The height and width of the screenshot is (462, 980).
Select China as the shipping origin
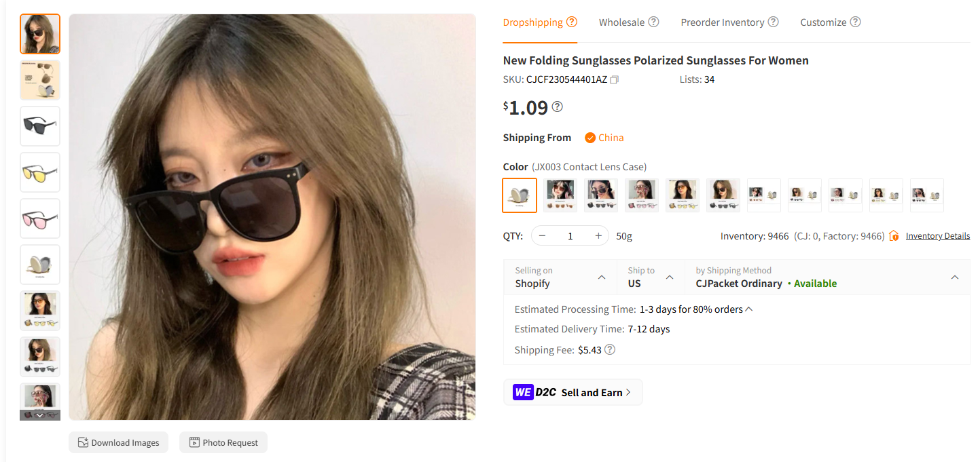604,137
